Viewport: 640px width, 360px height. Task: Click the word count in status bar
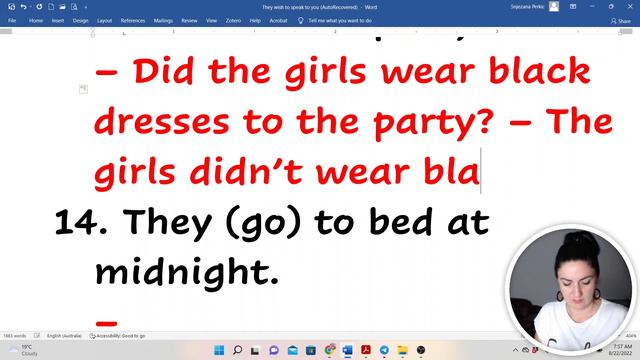(x=15, y=336)
